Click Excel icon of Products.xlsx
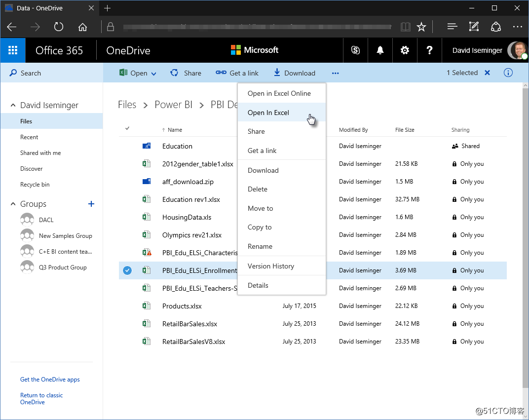529x420 pixels. (x=147, y=306)
